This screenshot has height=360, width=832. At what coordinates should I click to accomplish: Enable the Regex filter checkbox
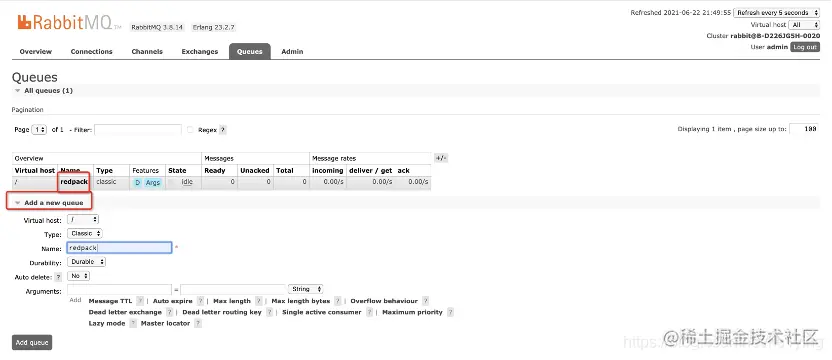[x=190, y=130]
